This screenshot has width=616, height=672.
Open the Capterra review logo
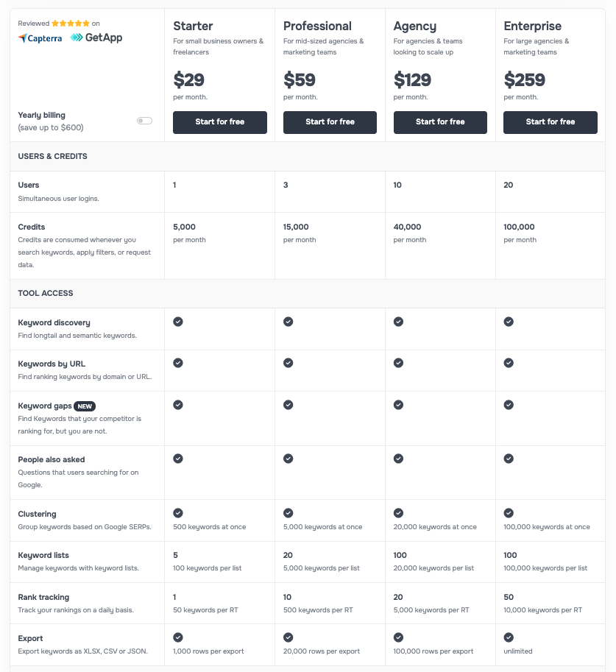click(40, 38)
